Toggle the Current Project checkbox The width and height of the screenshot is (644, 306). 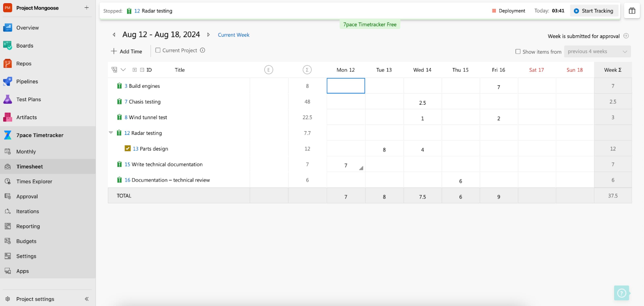click(x=158, y=50)
